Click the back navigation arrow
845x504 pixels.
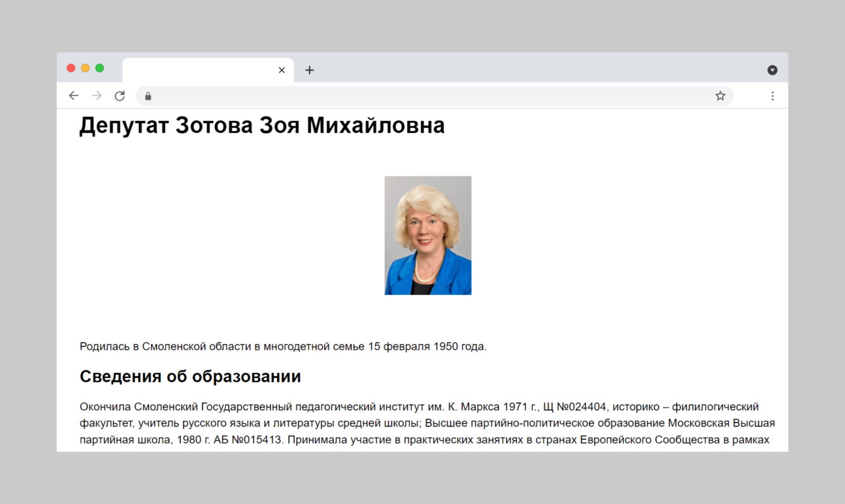click(x=74, y=95)
